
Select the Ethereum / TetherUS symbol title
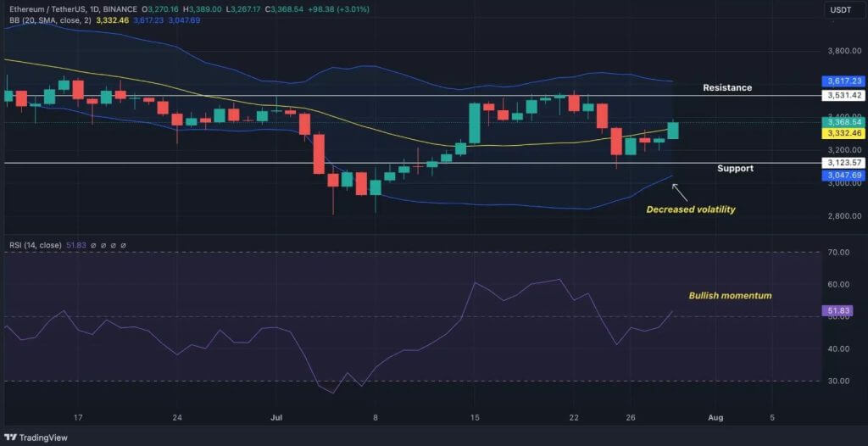tap(48, 9)
